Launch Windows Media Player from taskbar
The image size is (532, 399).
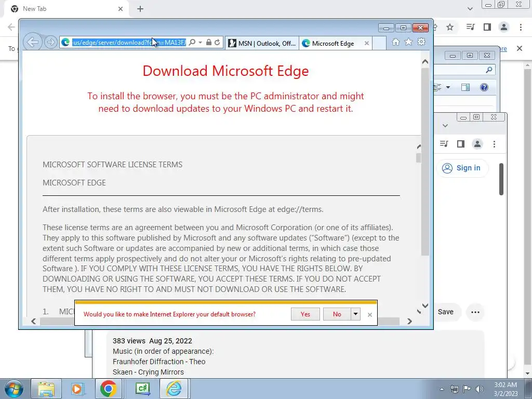(x=77, y=389)
